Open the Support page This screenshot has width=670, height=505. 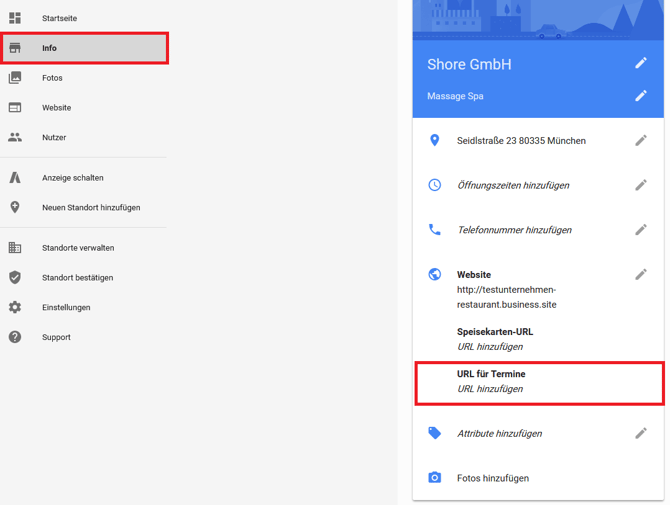[56, 337]
